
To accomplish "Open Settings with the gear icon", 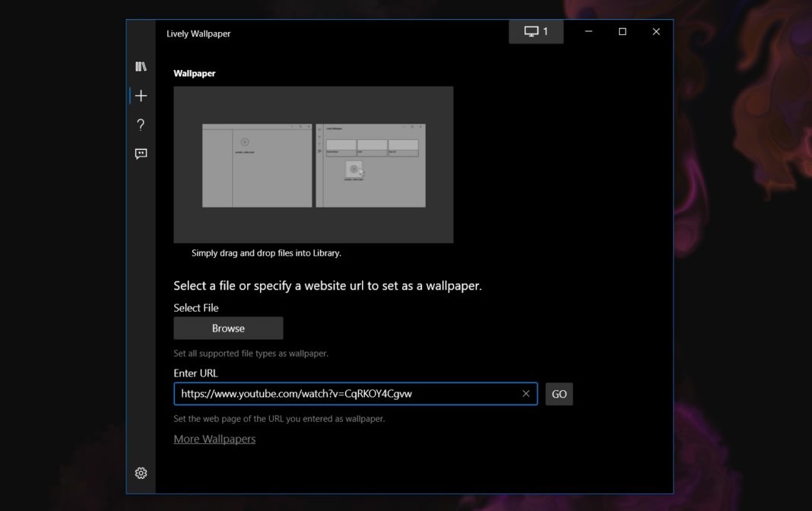I will [141, 472].
